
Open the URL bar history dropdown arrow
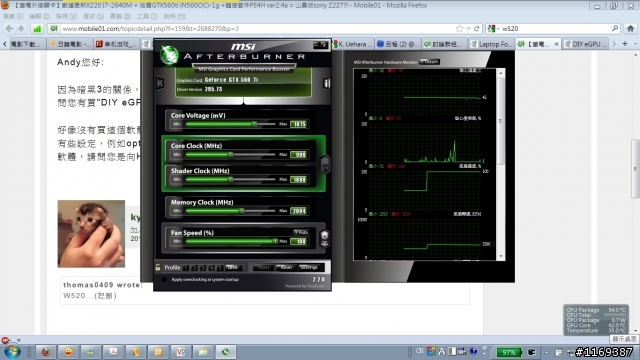click(469, 29)
